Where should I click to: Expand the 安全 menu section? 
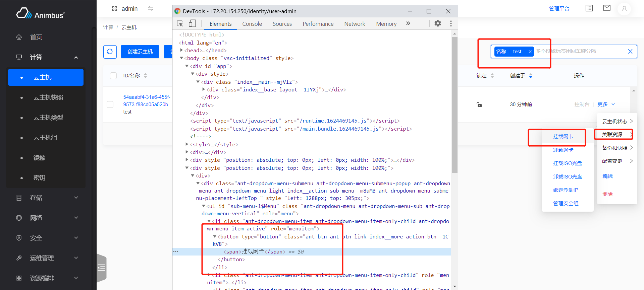pyautogui.click(x=76, y=238)
